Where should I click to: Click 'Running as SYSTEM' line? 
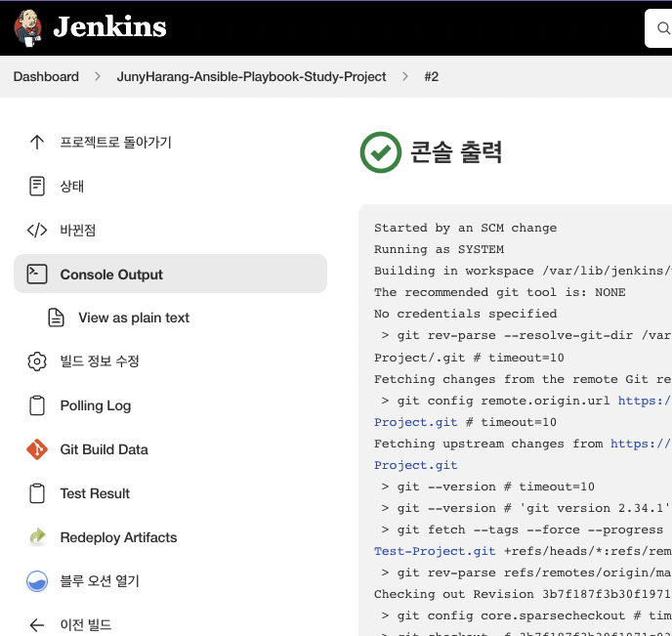click(439, 249)
